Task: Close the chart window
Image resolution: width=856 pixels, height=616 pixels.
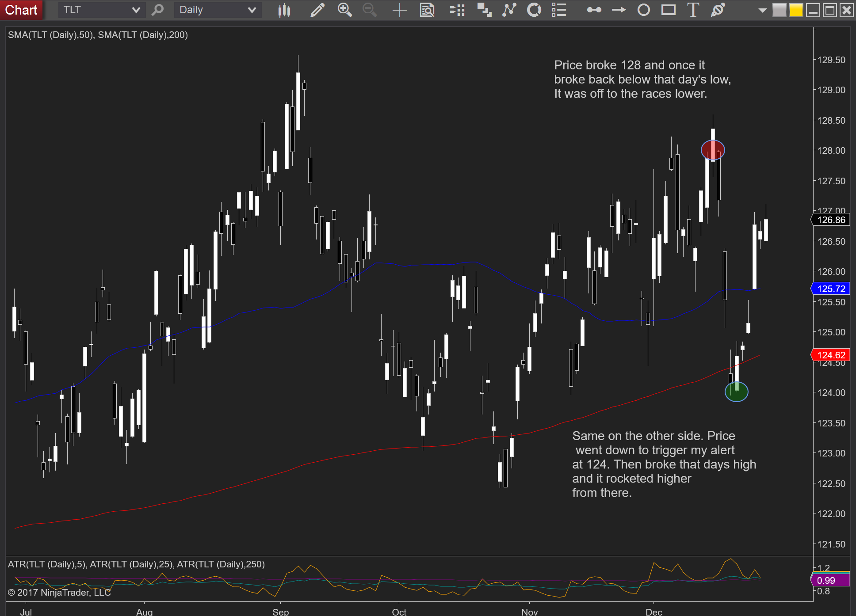Action: [x=846, y=10]
